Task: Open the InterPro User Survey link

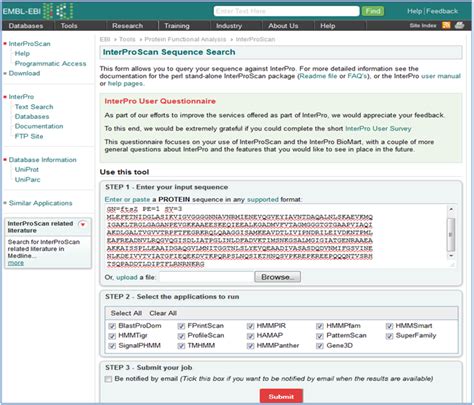Action: 378,129
